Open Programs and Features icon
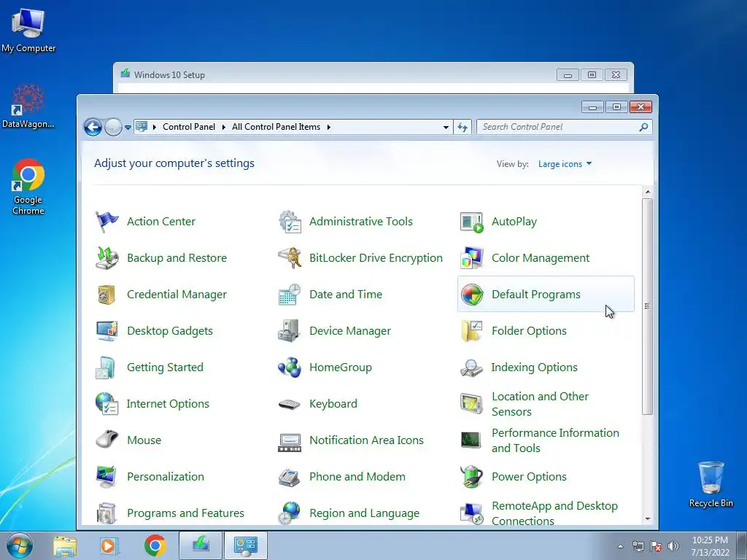Viewport: 747px width, 560px height. tap(107, 513)
